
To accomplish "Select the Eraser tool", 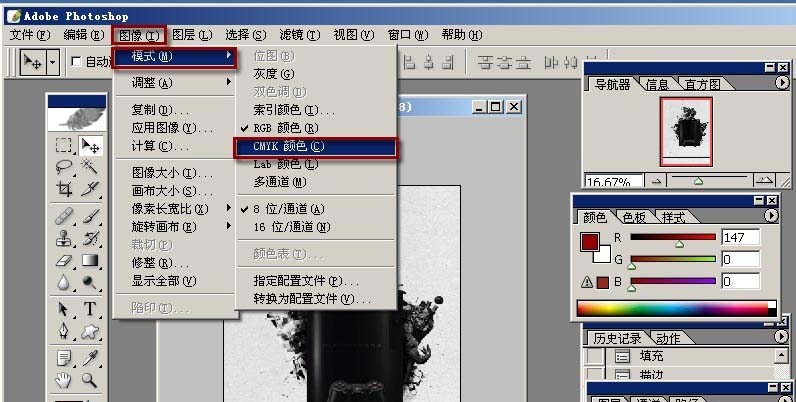I will tap(64, 260).
